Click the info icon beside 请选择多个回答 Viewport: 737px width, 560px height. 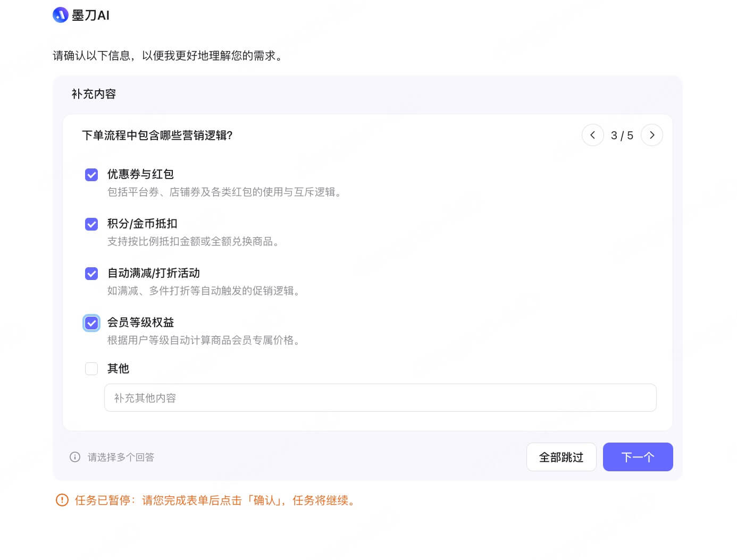coord(75,457)
